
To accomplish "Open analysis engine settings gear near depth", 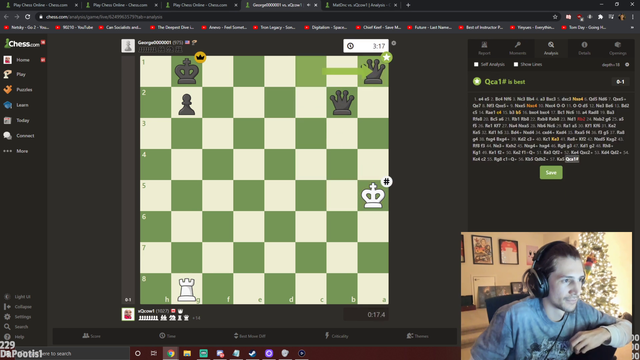I will (627, 64).
